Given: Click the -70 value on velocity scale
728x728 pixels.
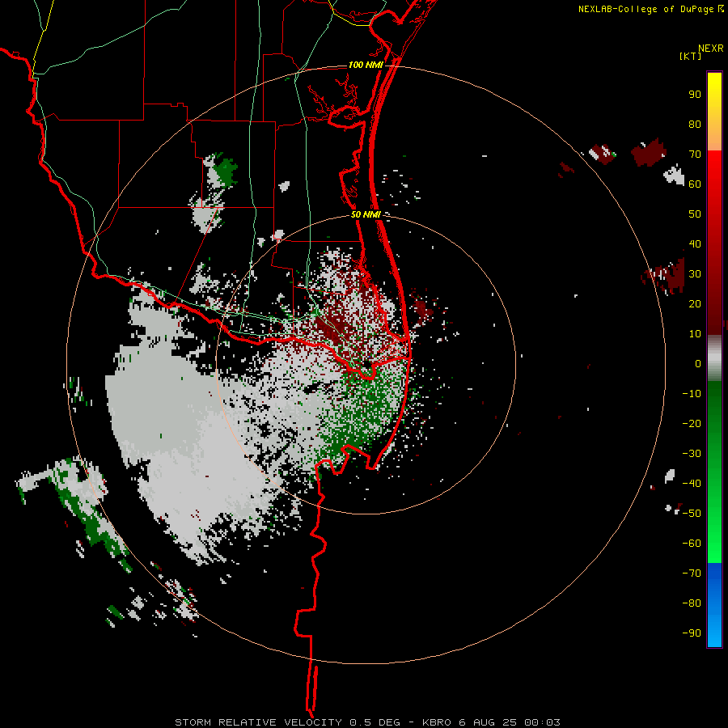Looking at the screenshot, I should coord(692,574).
